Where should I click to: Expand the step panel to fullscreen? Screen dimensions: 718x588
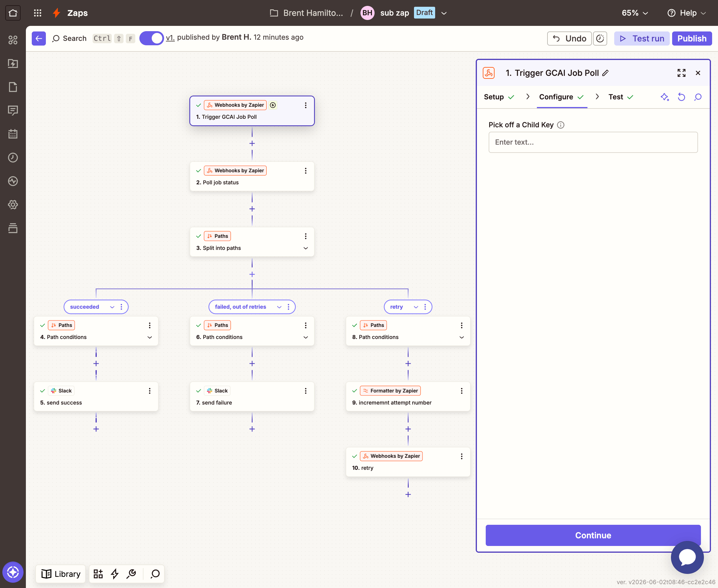[682, 73]
